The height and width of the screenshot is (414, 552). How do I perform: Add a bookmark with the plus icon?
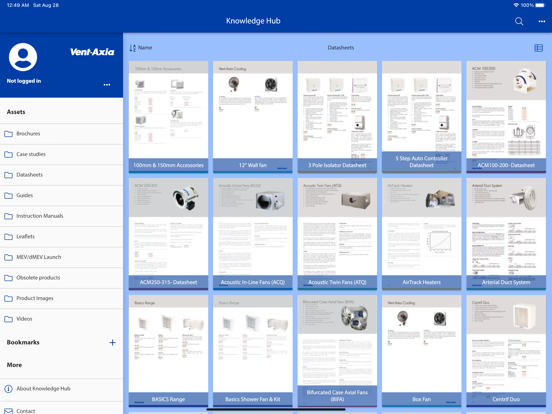[x=112, y=343]
